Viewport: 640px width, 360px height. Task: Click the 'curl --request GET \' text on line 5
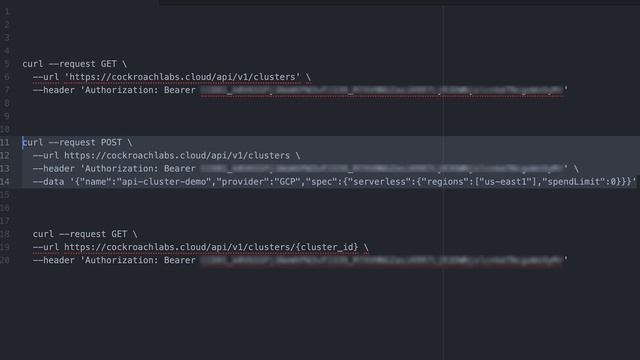(x=75, y=64)
